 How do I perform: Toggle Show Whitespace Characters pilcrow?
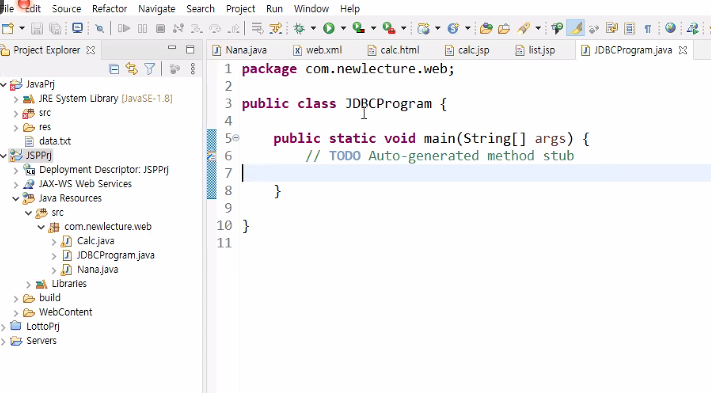click(x=648, y=29)
